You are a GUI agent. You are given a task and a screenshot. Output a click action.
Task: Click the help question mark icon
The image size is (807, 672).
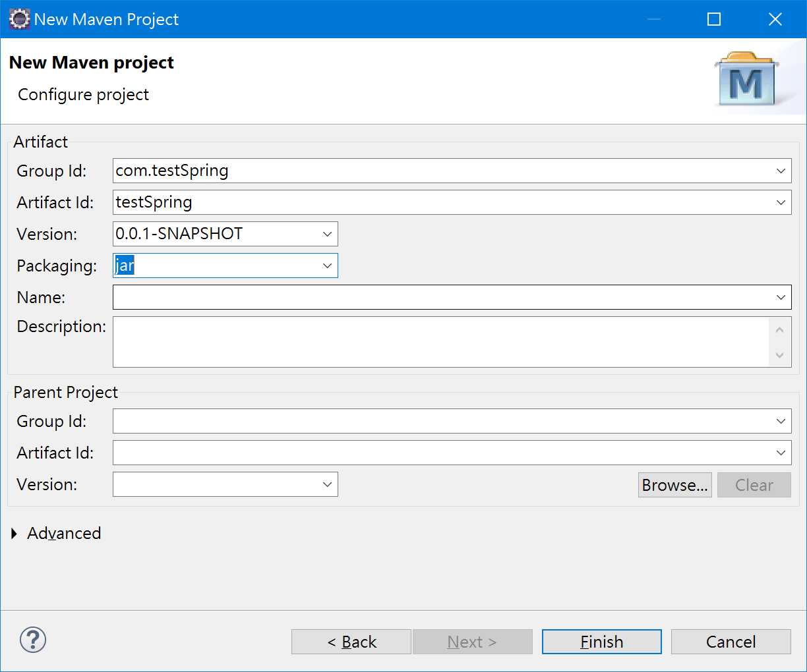pyautogui.click(x=33, y=640)
